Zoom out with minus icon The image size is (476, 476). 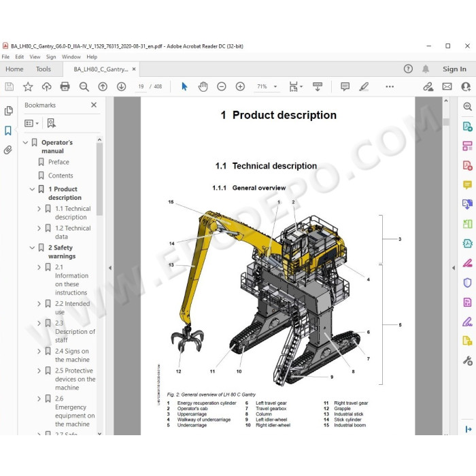[x=222, y=87]
